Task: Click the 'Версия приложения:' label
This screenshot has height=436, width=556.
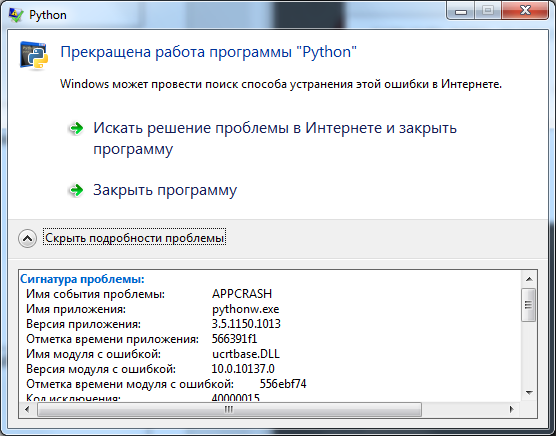Action: click(x=83, y=324)
